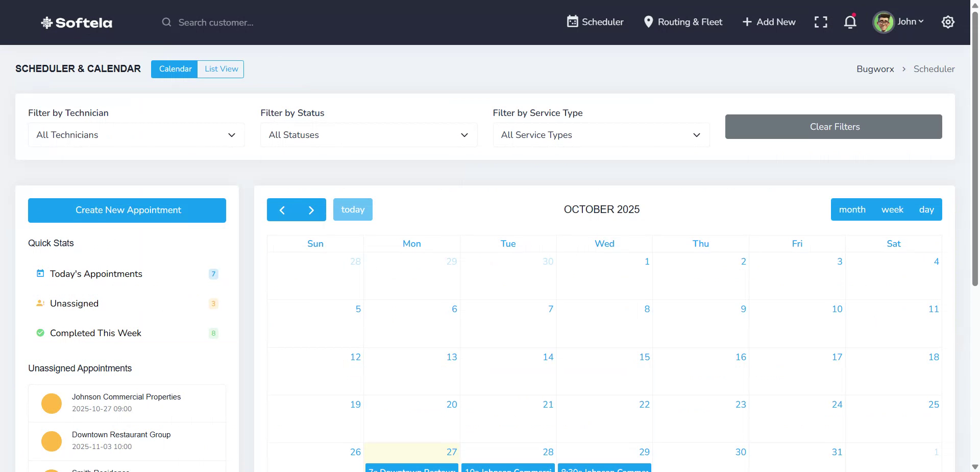Select the Calendar tab
The height and width of the screenshot is (472, 980).
[175, 68]
